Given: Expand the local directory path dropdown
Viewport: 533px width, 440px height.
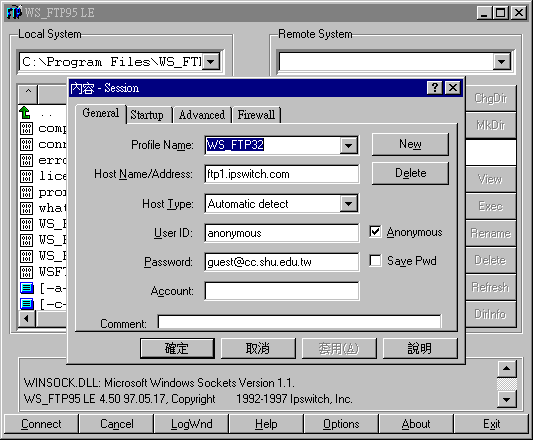Looking at the screenshot, I should click(x=211, y=62).
